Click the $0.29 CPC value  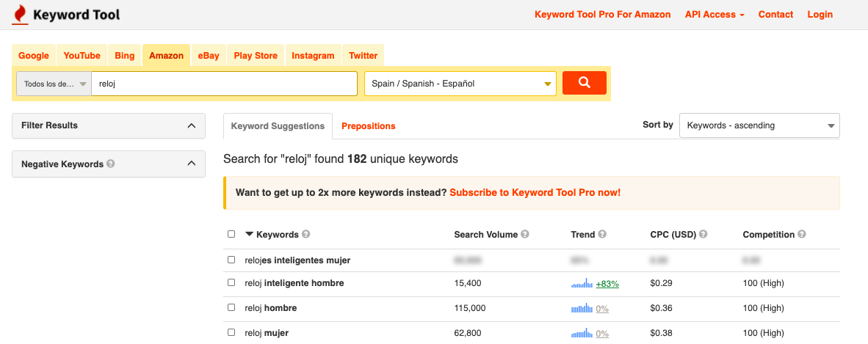(x=662, y=283)
